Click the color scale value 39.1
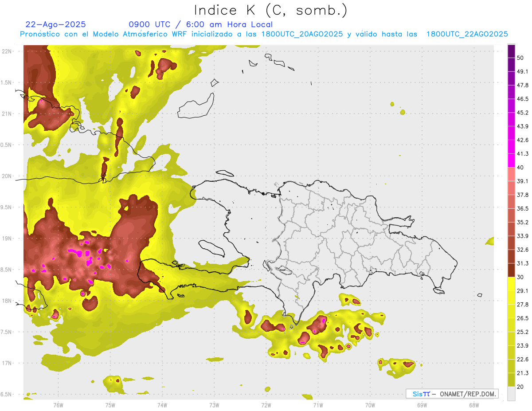 point(522,181)
